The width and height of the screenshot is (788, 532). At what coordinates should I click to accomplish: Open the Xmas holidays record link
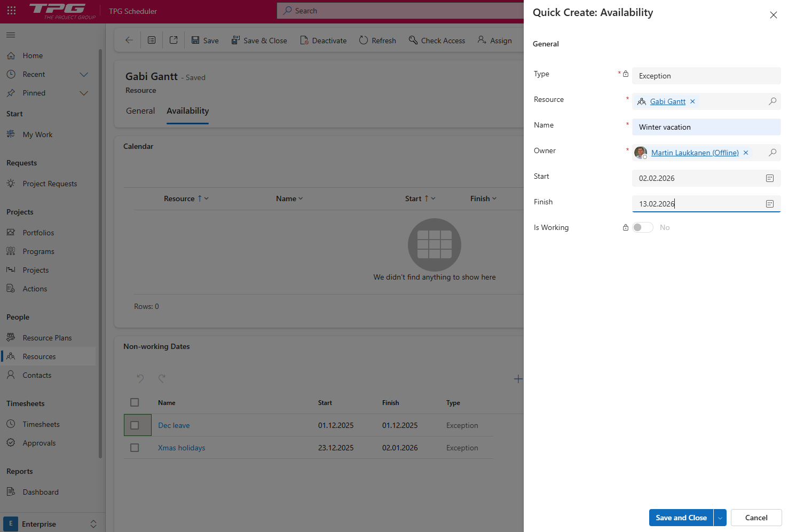click(181, 448)
